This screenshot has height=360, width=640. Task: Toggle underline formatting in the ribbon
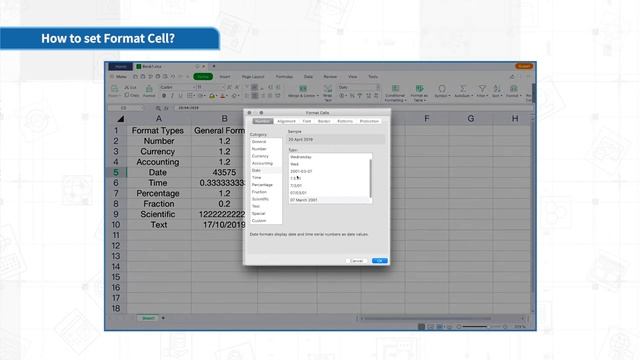180,96
